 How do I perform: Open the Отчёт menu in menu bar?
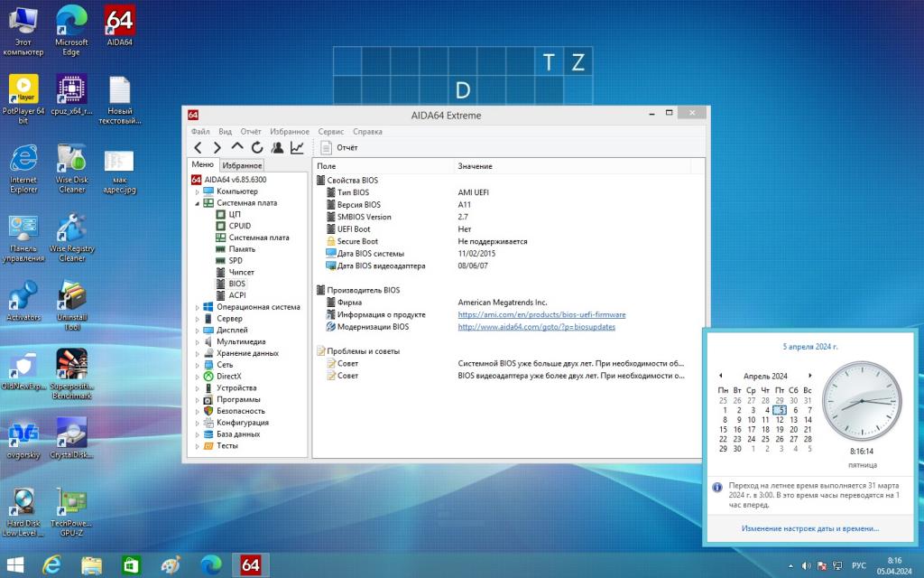click(x=251, y=132)
